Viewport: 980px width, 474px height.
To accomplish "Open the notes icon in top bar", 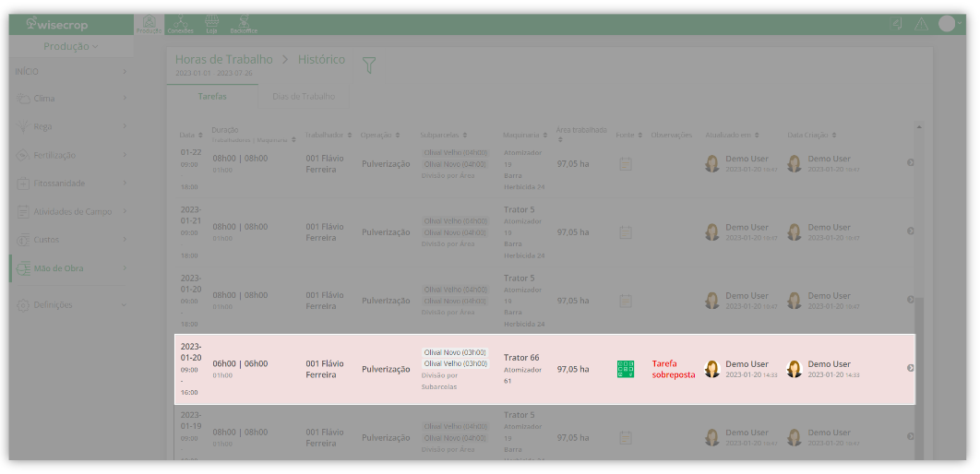I will point(896,24).
